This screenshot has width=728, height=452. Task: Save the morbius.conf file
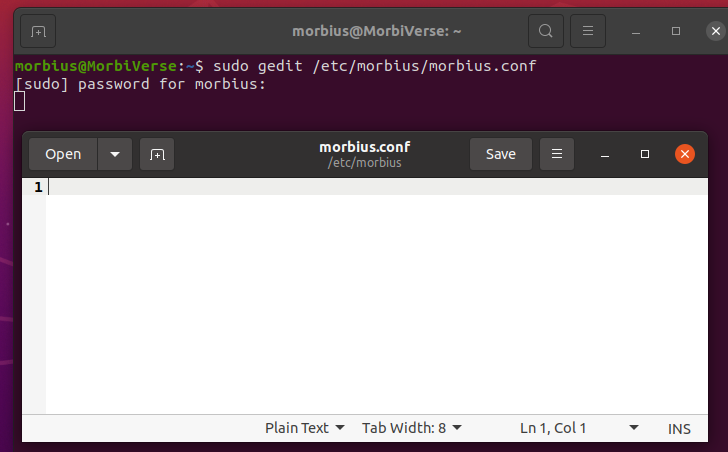pyautogui.click(x=500, y=154)
